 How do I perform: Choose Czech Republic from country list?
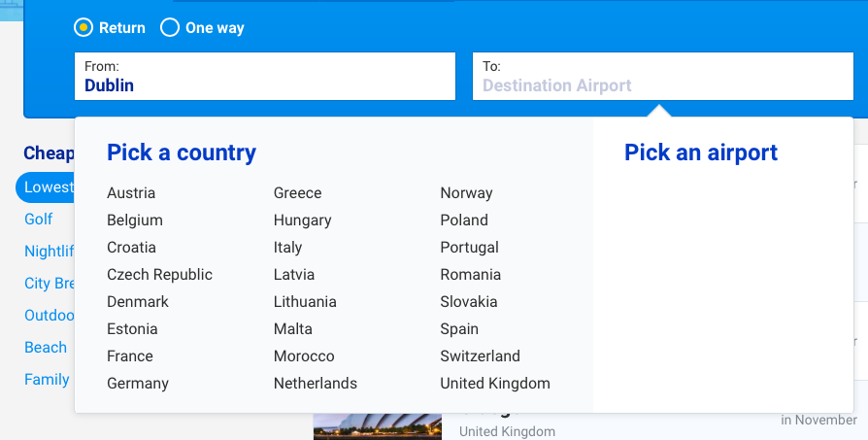159,275
